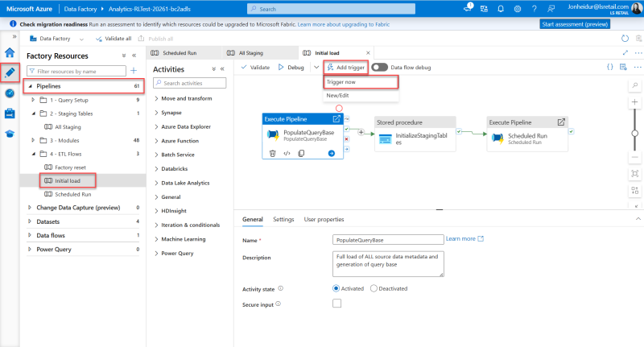Open the Author pencil icon in sidebar
The image size is (644, 347).
10,72
